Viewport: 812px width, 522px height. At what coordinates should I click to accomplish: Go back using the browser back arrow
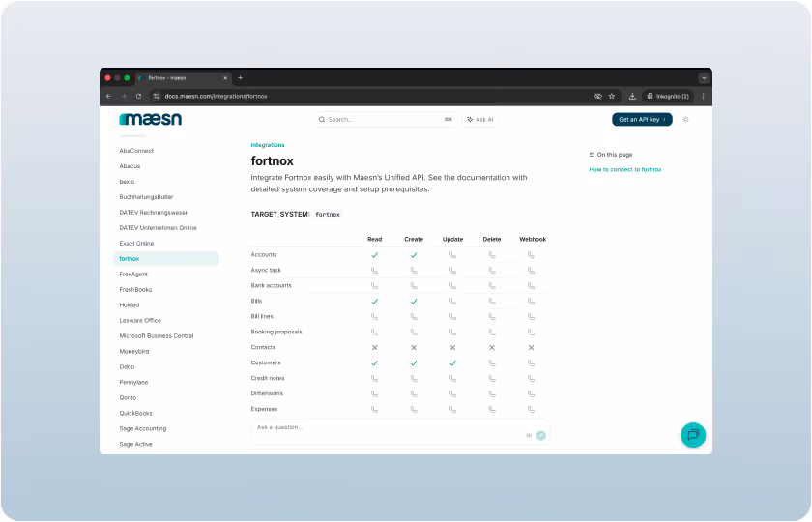click(x=108, y=97)
